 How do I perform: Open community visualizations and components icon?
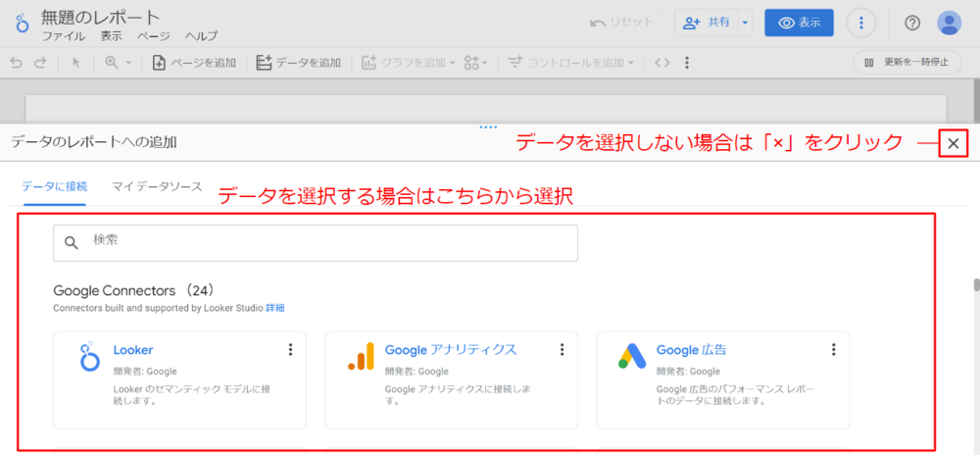pyautogui.click(x=475, y=63)
